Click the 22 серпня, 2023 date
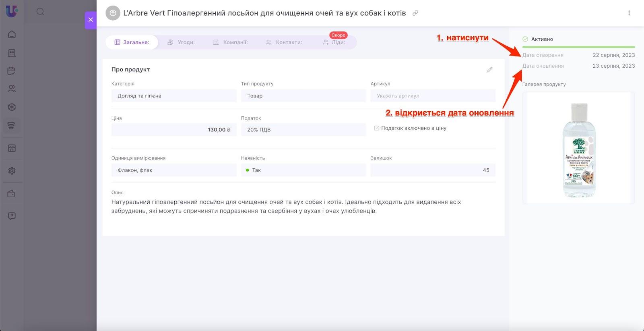The image size is (644, 331). click(614, 55)
